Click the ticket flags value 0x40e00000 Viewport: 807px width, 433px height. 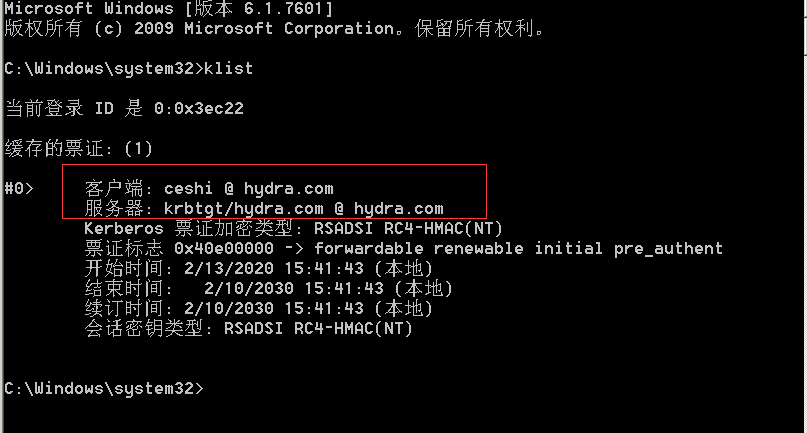[x=224, y=249]
